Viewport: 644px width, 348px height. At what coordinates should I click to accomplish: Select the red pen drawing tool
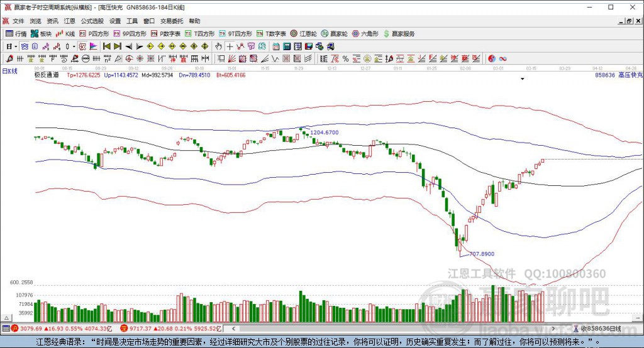(9, 58)
